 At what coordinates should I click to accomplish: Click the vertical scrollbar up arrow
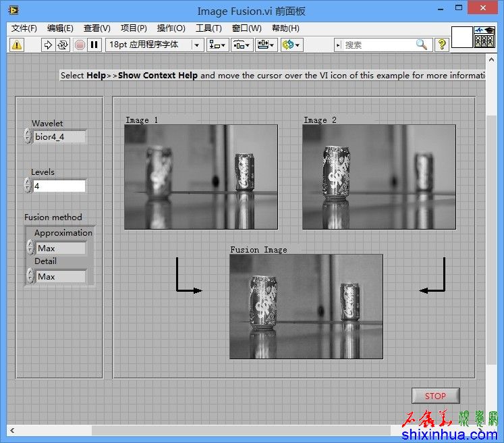pos(491,59)
